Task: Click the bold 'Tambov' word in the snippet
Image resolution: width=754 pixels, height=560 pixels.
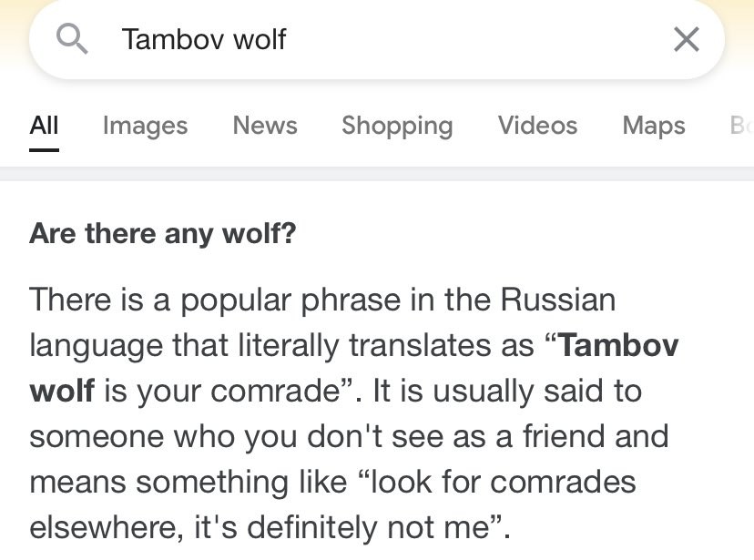Action: 619,345
